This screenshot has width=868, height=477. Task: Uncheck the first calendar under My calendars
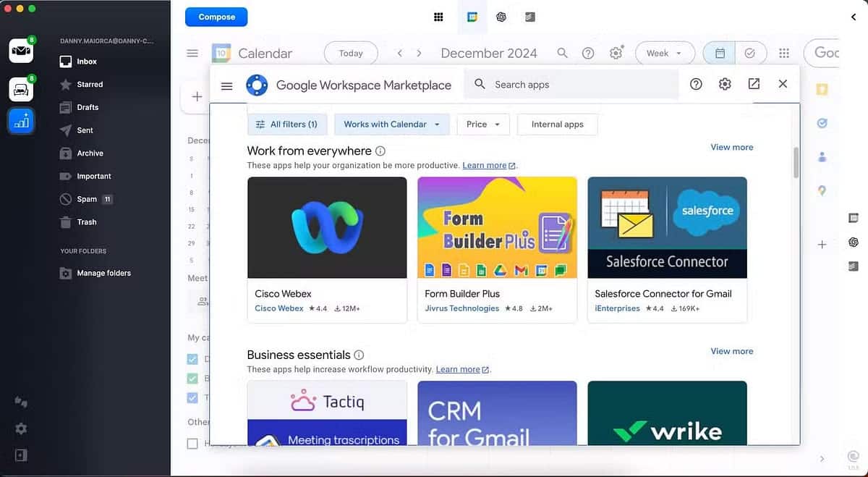[192, 359]
